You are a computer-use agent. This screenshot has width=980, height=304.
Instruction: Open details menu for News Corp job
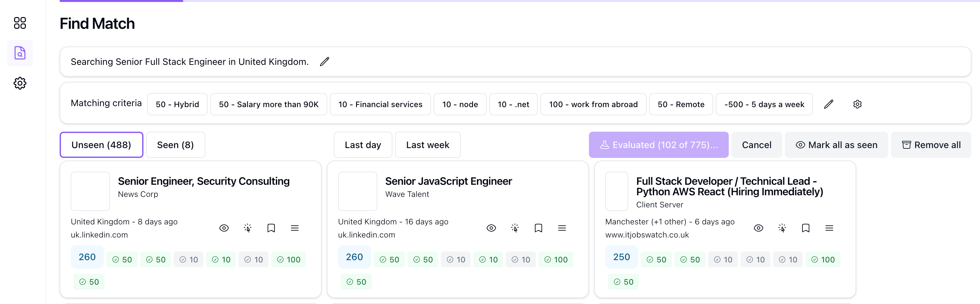click(295, 228)
